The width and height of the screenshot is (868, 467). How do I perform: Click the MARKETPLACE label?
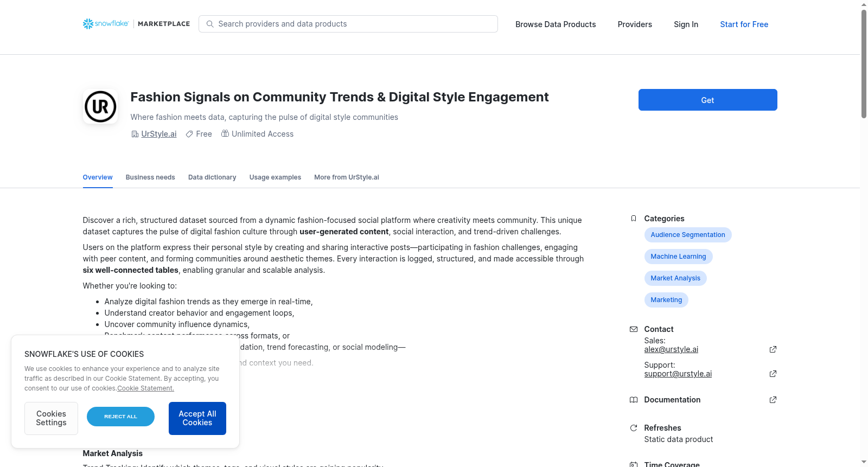tap(164, 24)
